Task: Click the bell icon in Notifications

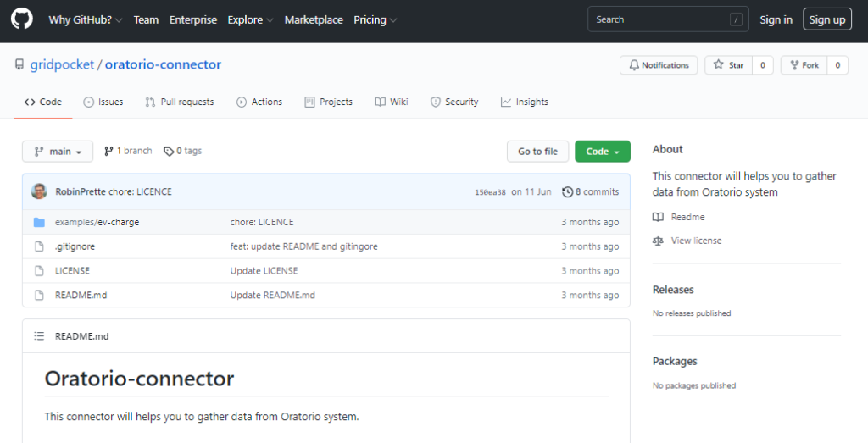Action: coord(634,65)
